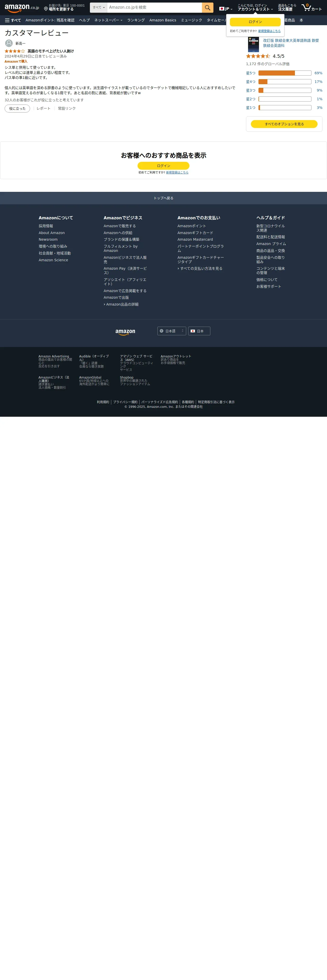Click the delivery location pin icon
327x980 pixels.
pos(46,9)
